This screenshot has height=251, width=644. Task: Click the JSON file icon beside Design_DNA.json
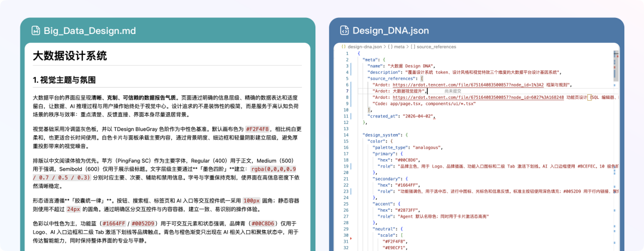(x=345, y=30)
